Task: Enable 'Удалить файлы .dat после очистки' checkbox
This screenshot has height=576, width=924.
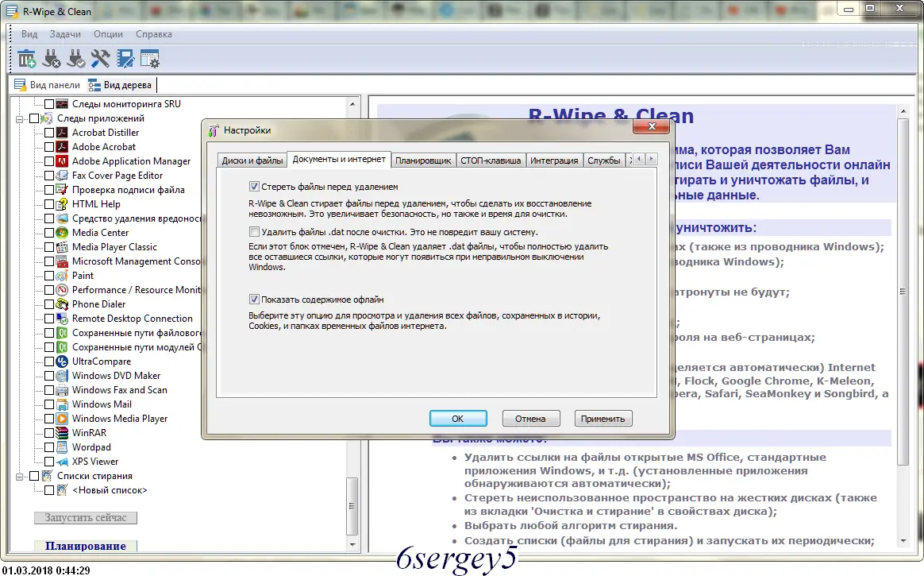Action: 254,232
